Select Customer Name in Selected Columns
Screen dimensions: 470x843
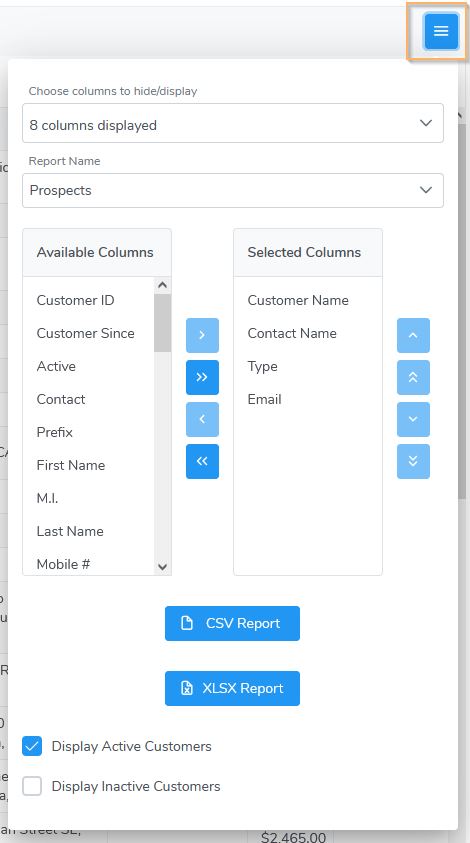point(298,300)
